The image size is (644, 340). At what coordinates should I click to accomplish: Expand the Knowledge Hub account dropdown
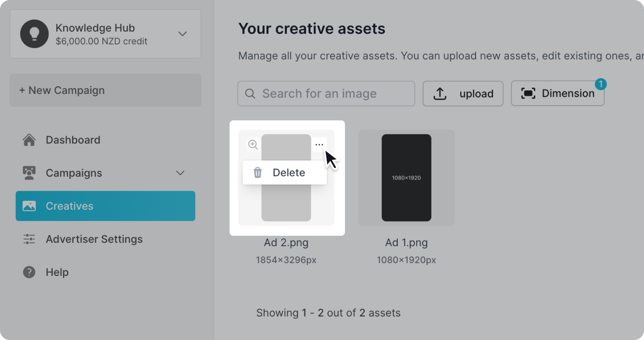click(x=182, y=34)
